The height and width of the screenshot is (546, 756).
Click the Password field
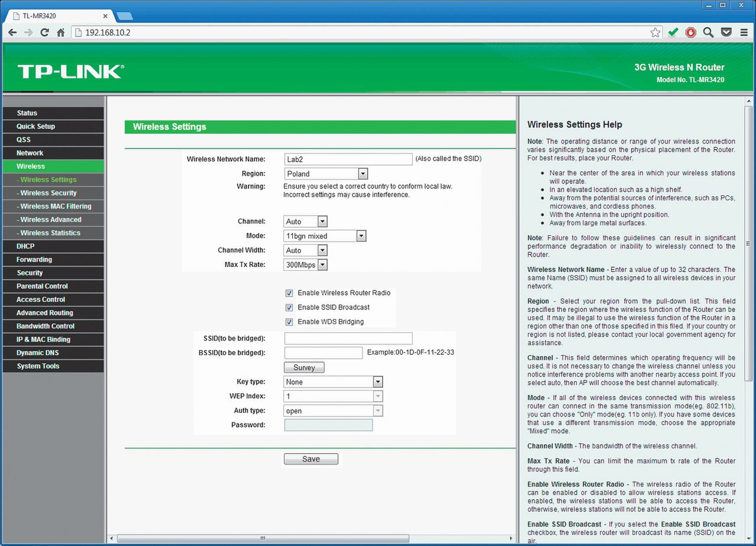[x=328, y=425]
